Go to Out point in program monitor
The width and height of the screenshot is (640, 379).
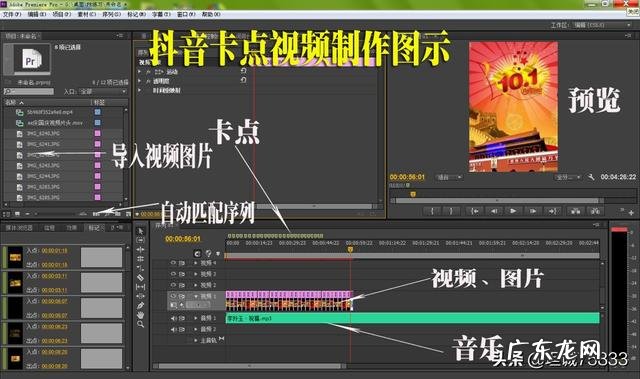point(552,211)
